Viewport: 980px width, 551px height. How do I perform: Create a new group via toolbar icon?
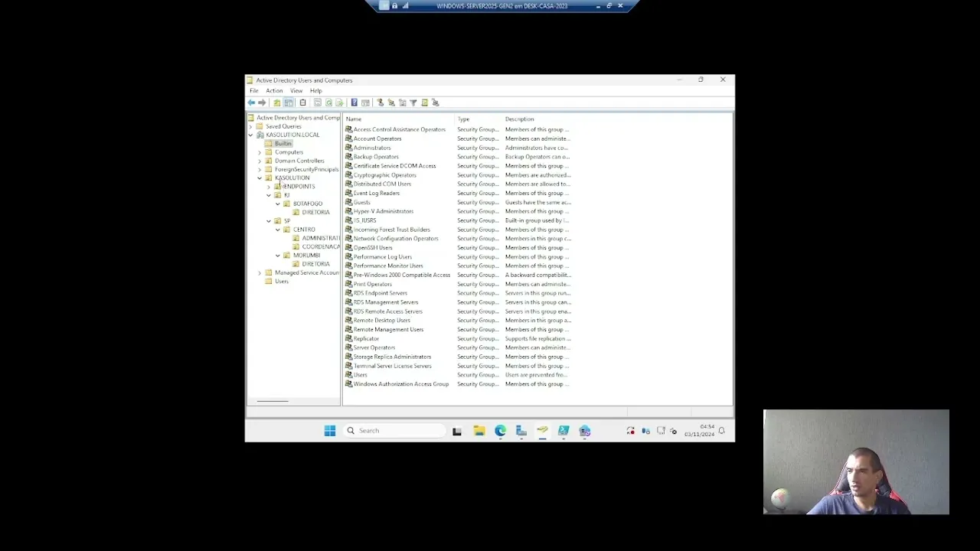point(391,103)
